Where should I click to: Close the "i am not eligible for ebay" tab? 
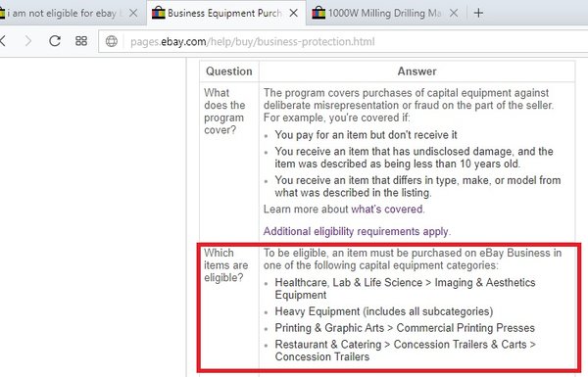tap(133, 13)
